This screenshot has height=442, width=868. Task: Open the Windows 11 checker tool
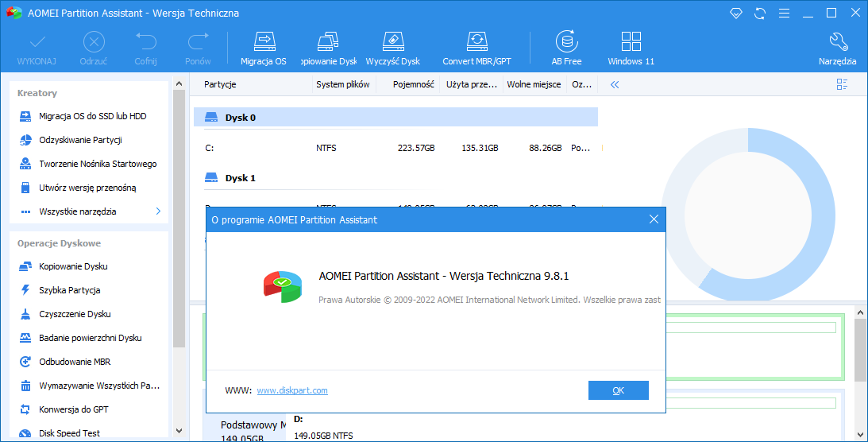click(631, 48)
